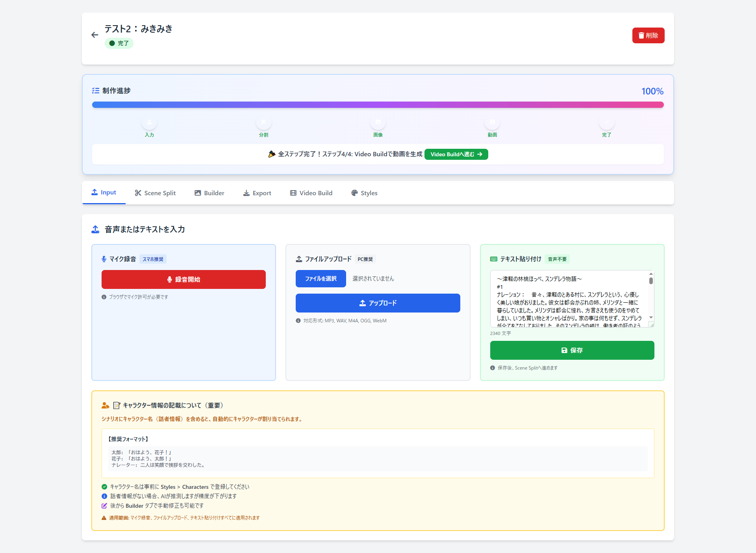The image size is (756, 553).
Task: Go to the Export tab
Action: coord(257,193)
